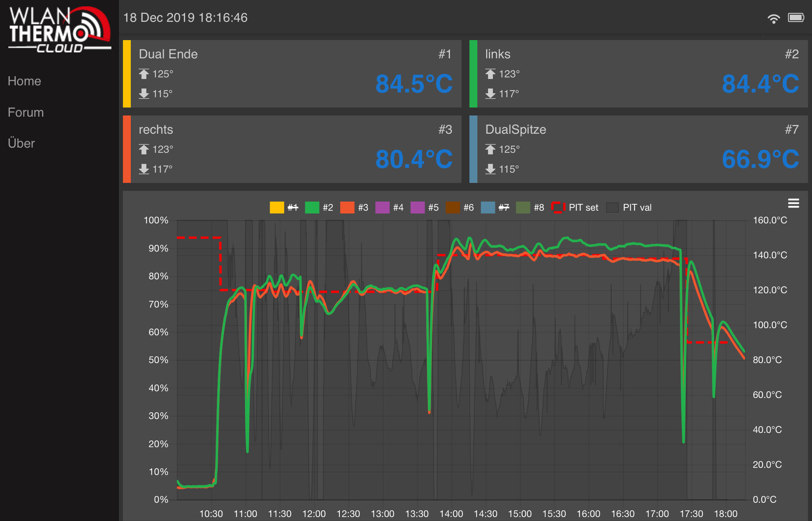
Task: Click the max alarm arrow icon on links
Action: click(x=490, y=74)
